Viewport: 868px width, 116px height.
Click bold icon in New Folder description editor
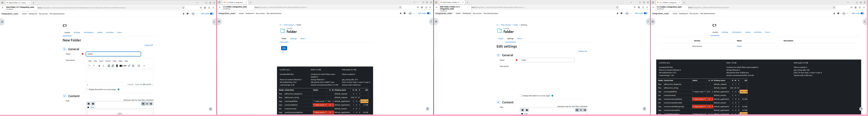tap(99, 66)
